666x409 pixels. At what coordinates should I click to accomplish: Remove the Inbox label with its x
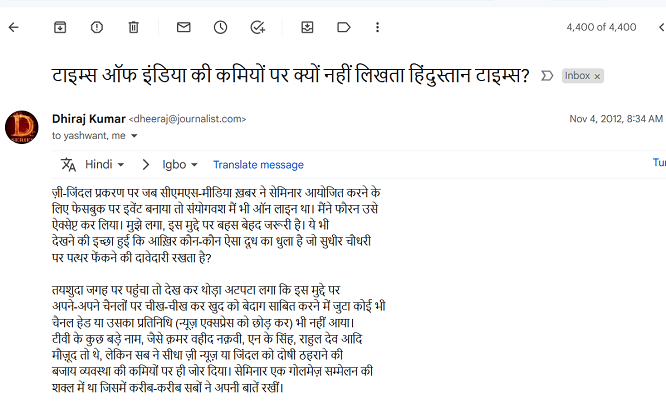(x=597, y=76)
